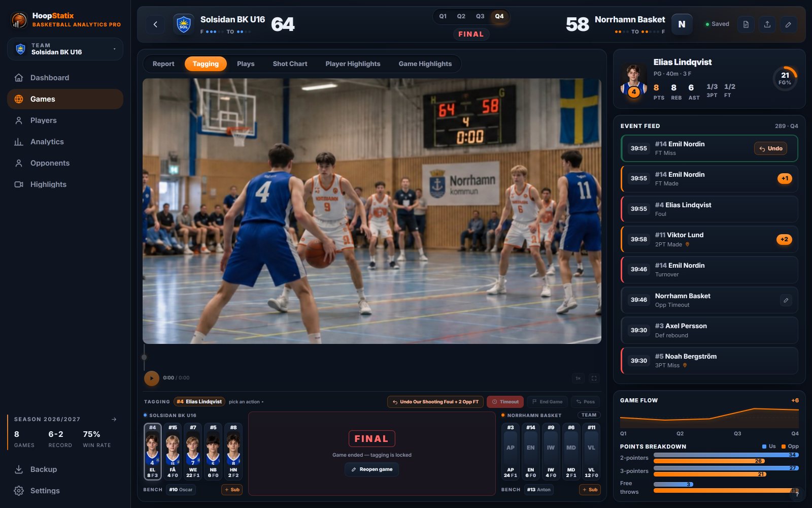Click Undo Our Shooting Foul + 2 Opp FT
Viewport: 812px width, 508px height.
point(435,402)
